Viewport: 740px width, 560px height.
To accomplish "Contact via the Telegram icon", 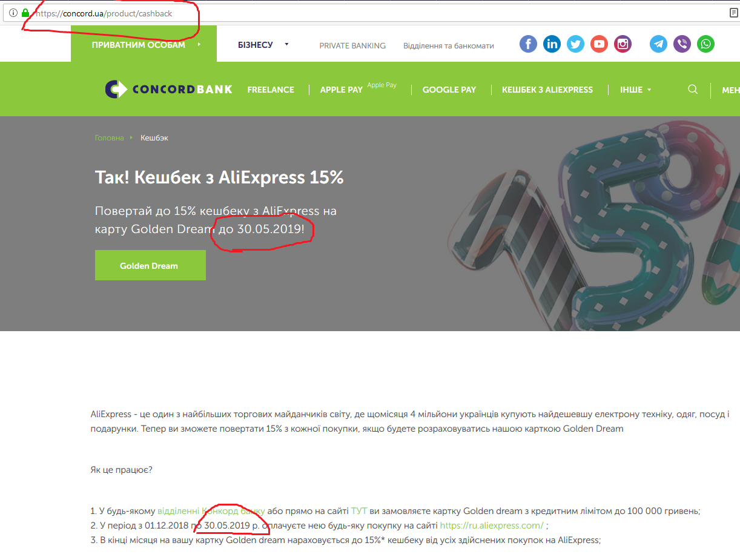I will (x=659, y=44).
